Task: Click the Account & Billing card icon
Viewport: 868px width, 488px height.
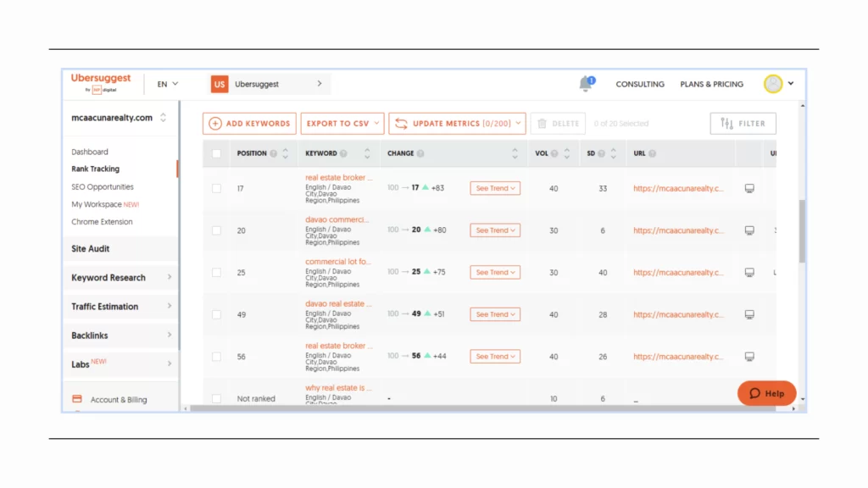Action: [x=77, y=398]
